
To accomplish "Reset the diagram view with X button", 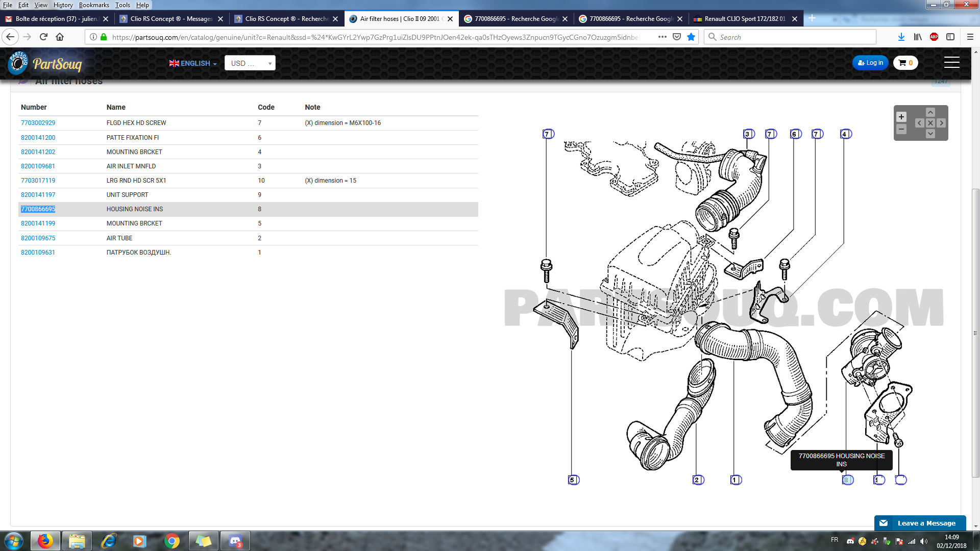I will tap(930, 123).
